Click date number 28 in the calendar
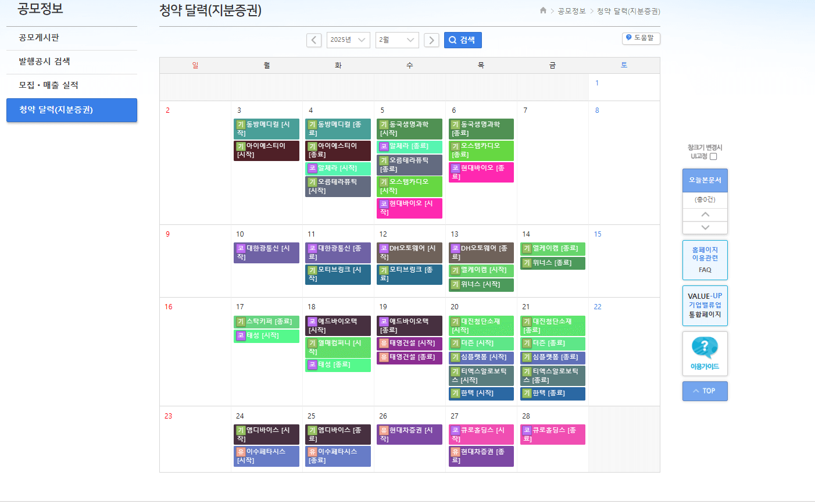The image size is (815, 504). click(526, 416)
